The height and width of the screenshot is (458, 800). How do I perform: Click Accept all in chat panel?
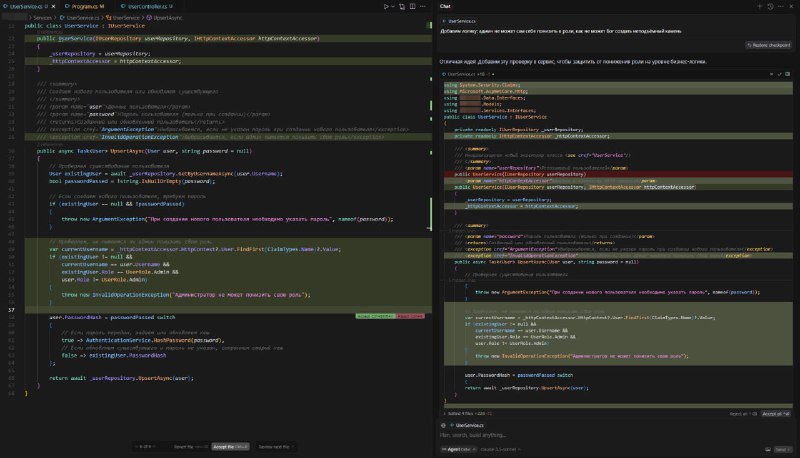[776, 414]
